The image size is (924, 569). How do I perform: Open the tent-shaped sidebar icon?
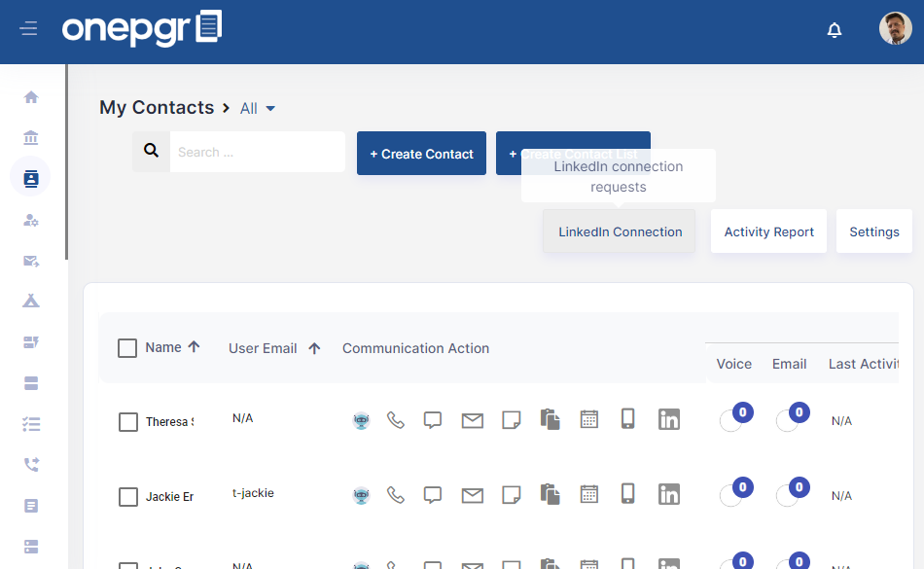31,301
